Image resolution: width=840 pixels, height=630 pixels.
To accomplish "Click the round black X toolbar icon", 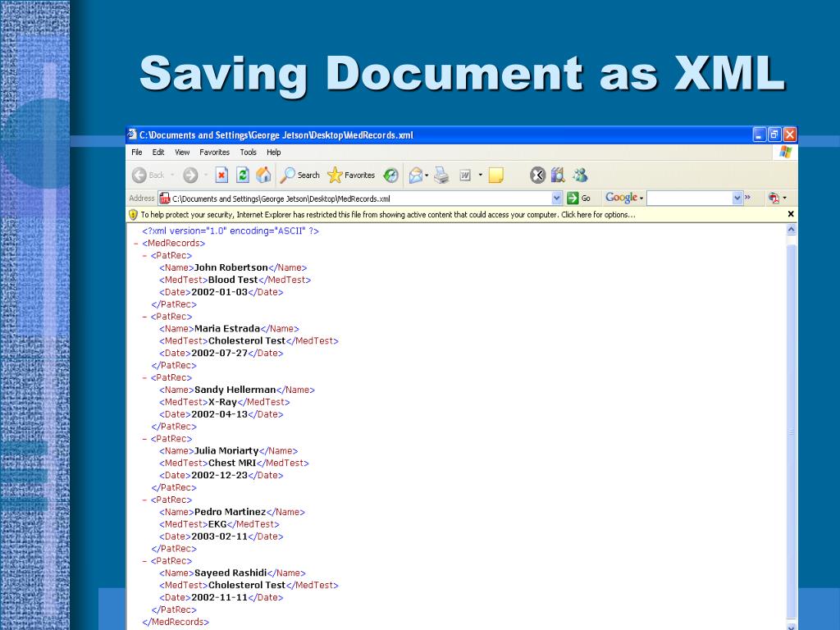I will click(x=537, y=176).
